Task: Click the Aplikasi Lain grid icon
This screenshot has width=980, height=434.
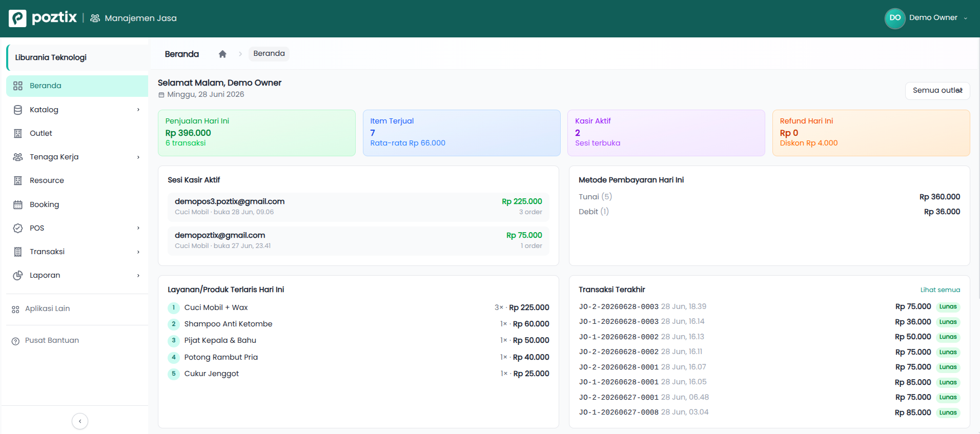Action: pyautogui.click(x=15, y=309)
